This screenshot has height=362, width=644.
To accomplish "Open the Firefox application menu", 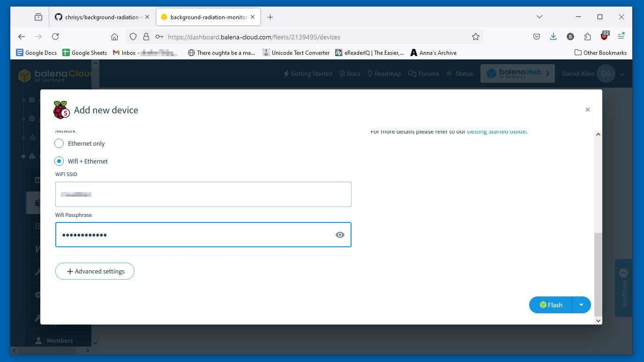I will [x=621, y=37].
